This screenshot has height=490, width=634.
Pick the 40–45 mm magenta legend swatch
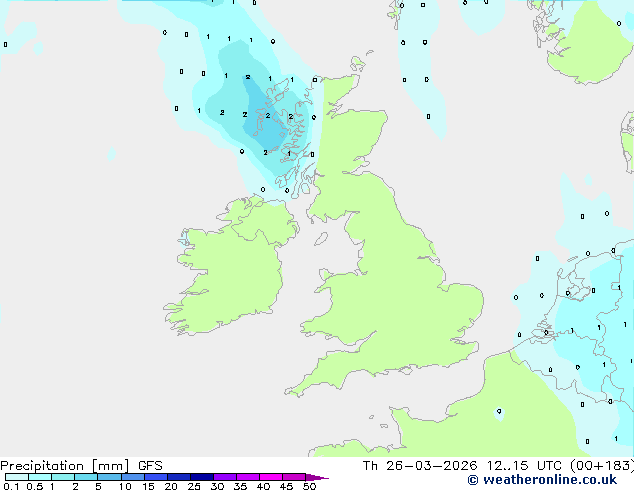[x=271, y=477]
